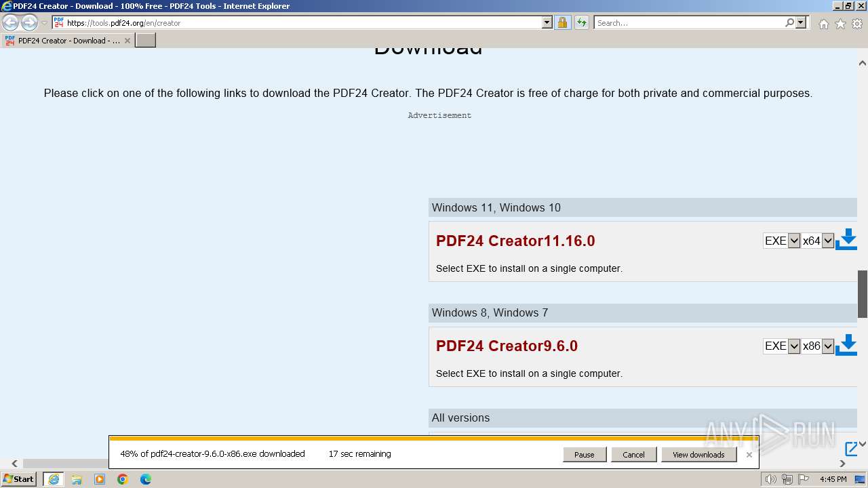Click the network tray icon
This screenshot has height=488, width=868.
787,479
